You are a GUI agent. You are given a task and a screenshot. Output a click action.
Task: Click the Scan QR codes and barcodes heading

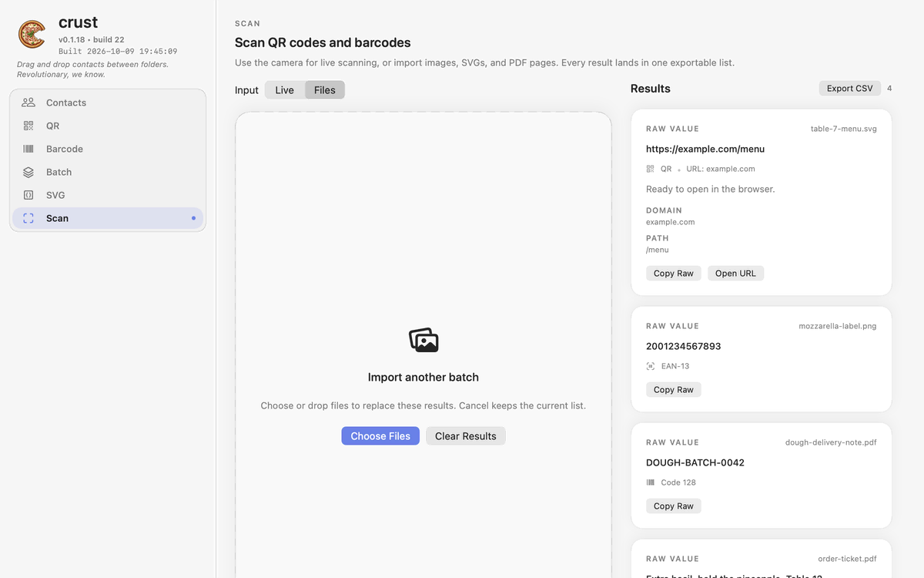323,42
